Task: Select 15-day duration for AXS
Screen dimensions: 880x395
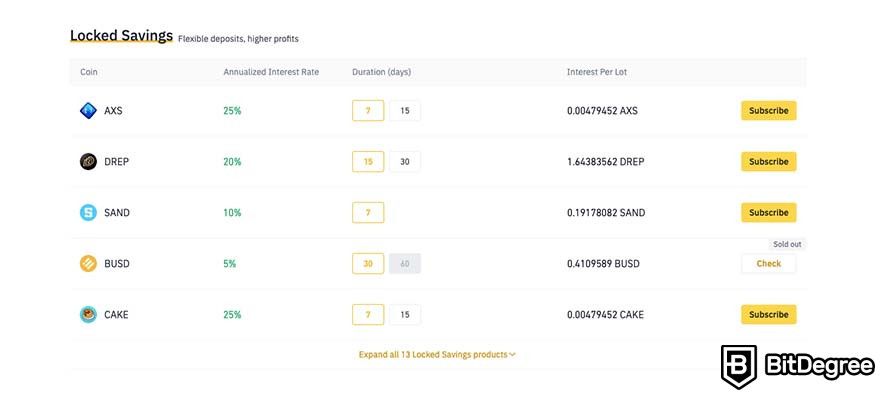Action: coord(405,111)
